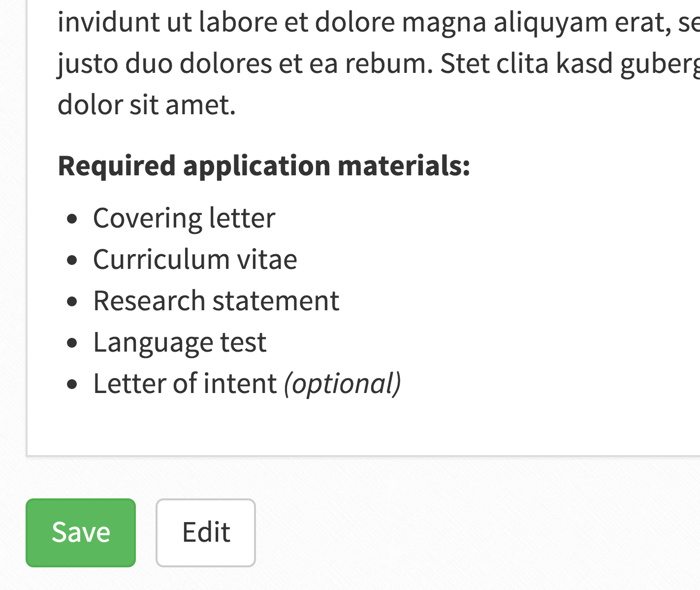The width and height of the screenshot is (700, 590).
Task: Click the 'dolor sit amet.' text line
Action: coord(147,105)
